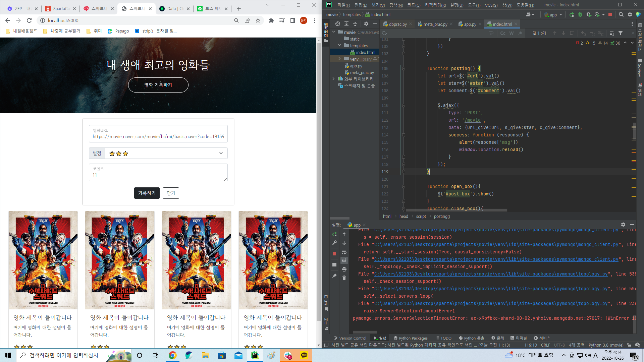
Task: Collapse the templates folder in tree
Action: [339, 46]
